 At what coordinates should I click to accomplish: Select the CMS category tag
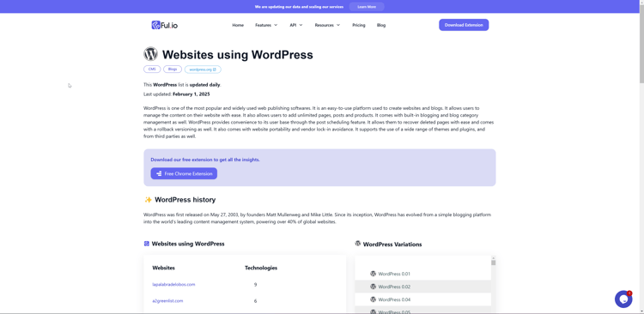pyautogui.click(x=152, y=69)
